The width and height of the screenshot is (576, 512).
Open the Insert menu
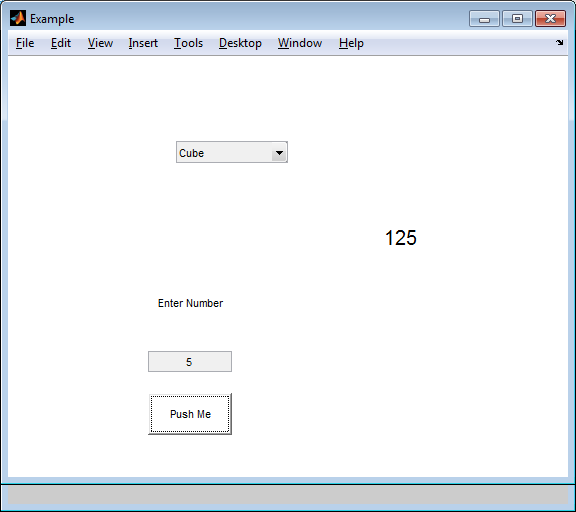coord(143,43)
